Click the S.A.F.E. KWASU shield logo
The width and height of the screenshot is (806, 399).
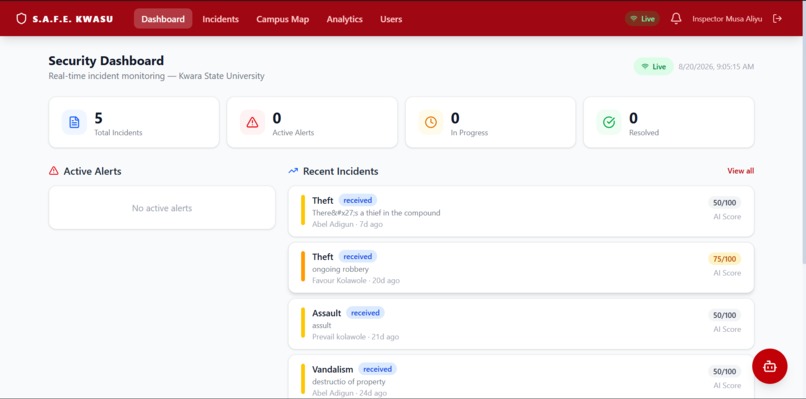point(21,19)
